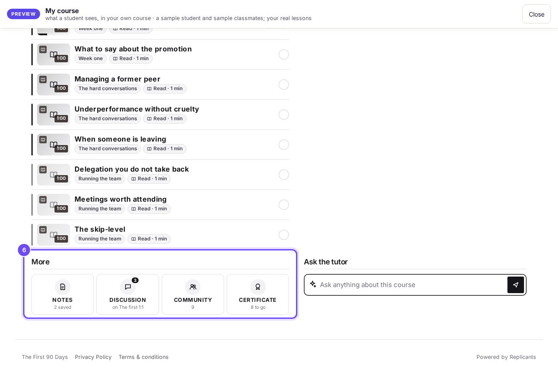This screenshot has width=558, height=392.
Task: Click the "Managing a former peer" thumbnail
Action: (54, 84)
